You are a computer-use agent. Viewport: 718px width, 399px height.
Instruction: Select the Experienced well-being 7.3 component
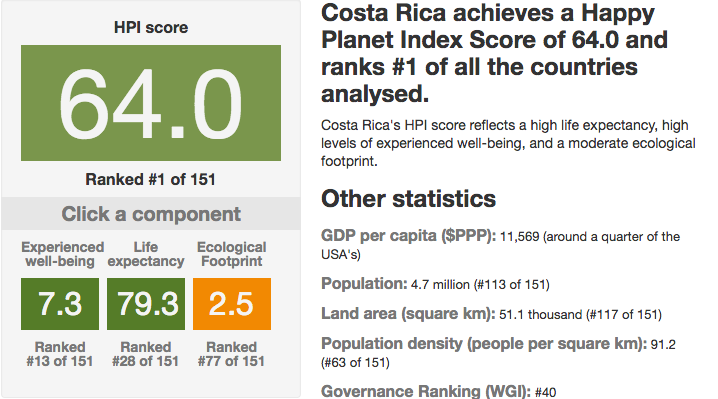coord(60,304)
